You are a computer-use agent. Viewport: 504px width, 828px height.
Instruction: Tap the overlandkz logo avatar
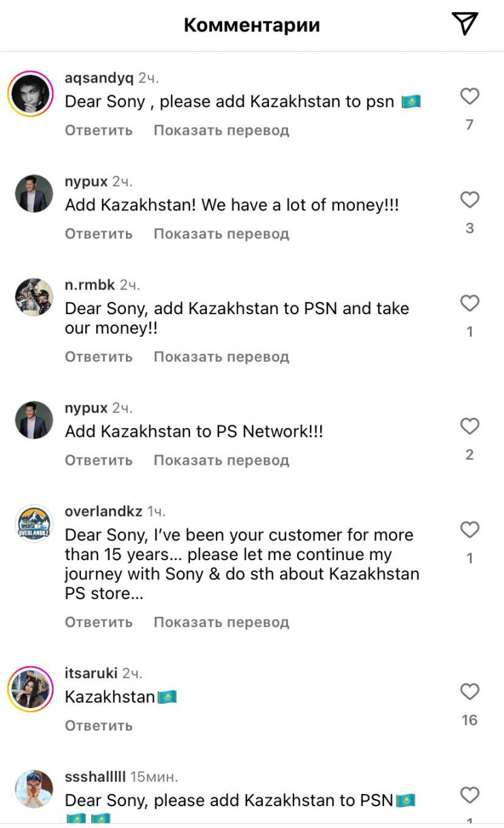pos(34,524)
